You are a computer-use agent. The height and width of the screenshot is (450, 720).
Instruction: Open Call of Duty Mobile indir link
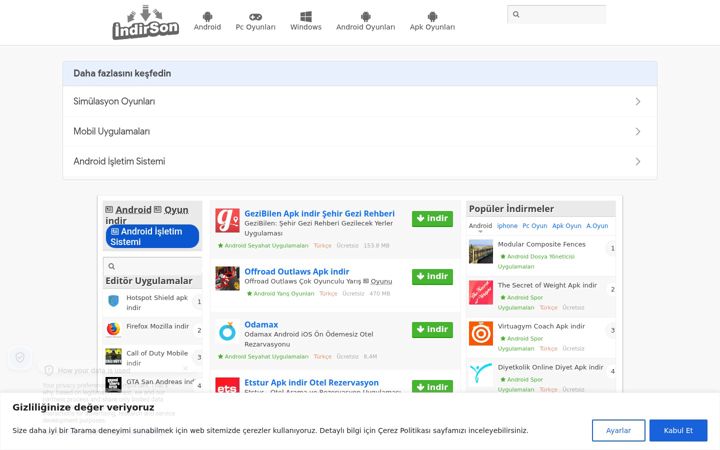[x=157, y=358]
